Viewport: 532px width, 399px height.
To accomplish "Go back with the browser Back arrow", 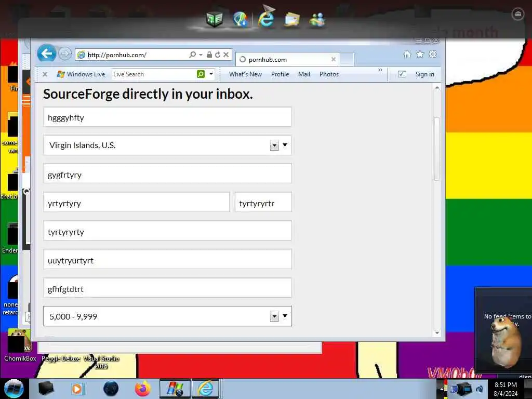I will (46, 54).
